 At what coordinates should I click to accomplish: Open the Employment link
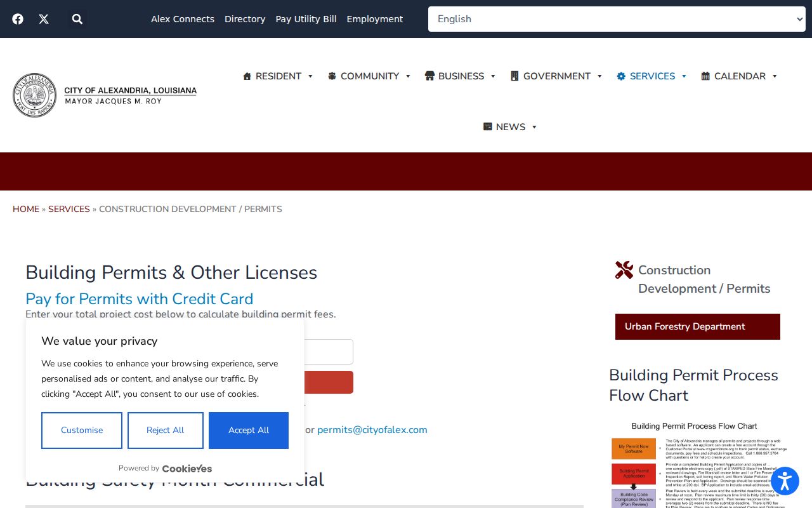(375, 19)
